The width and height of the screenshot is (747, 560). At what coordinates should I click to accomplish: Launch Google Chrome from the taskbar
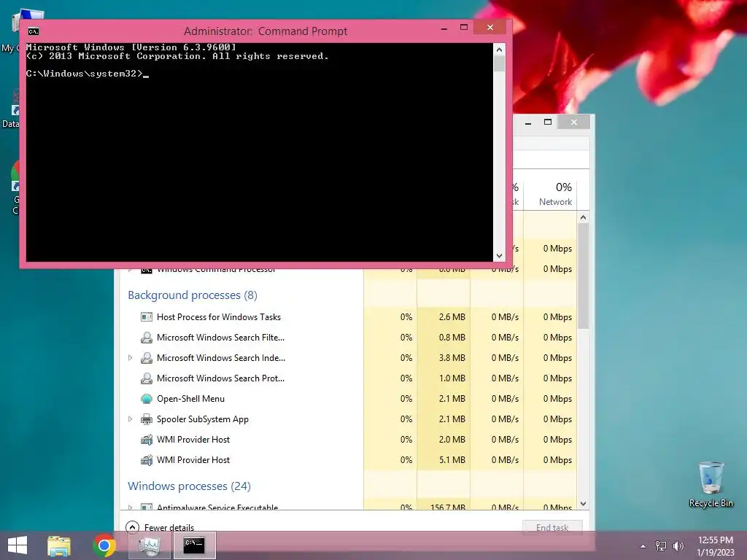coord(104,545)
